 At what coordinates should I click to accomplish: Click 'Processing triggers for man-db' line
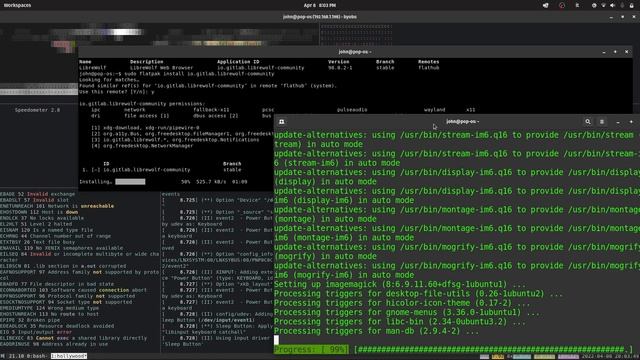pyautogui.click(x=376, y=331)
